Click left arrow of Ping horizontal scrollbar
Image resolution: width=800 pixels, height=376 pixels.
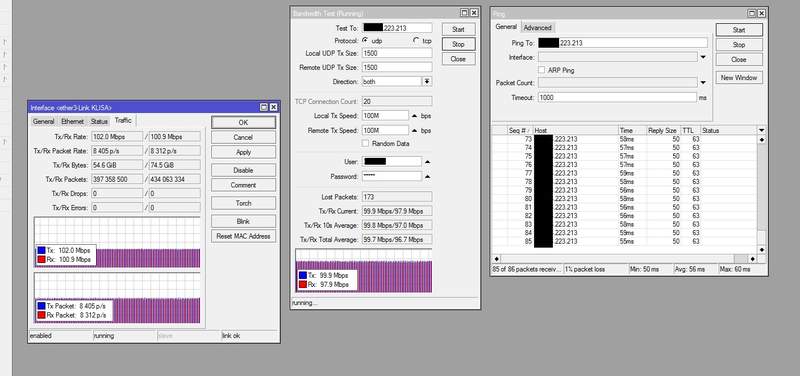point(496,259)
